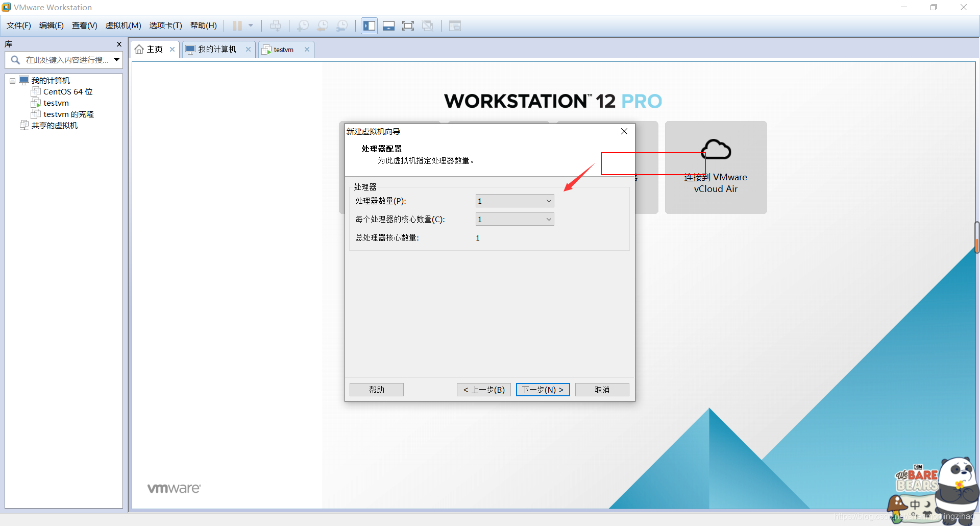
Task: Open the 帮助(H) menu
Action: pos(204,26)
